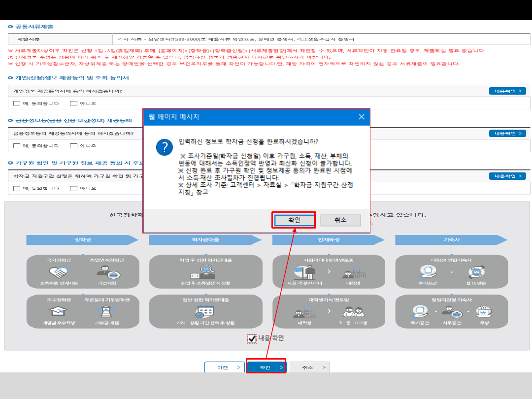The image size is (532, 399).
Task: Click the 장학금 arrow header
Action: pyautogui.click(x=82, y=240)
